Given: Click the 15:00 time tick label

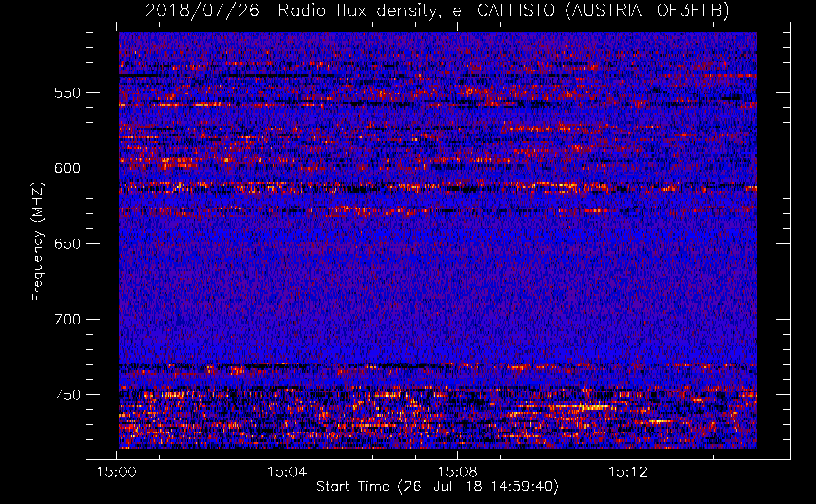Looking at the screenshot, I should [x=116, y=472].
